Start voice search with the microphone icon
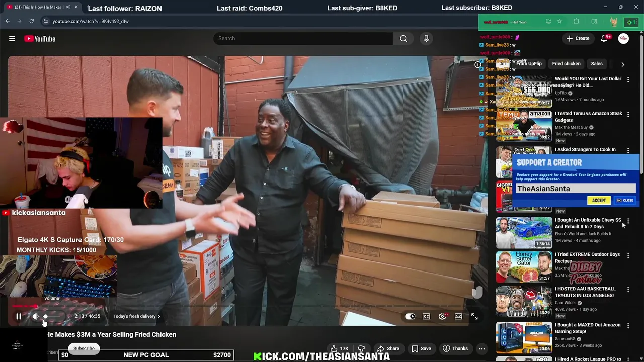The height and width of the screenshot is (362, 644). pyautogui.click(x=426, y=38)
